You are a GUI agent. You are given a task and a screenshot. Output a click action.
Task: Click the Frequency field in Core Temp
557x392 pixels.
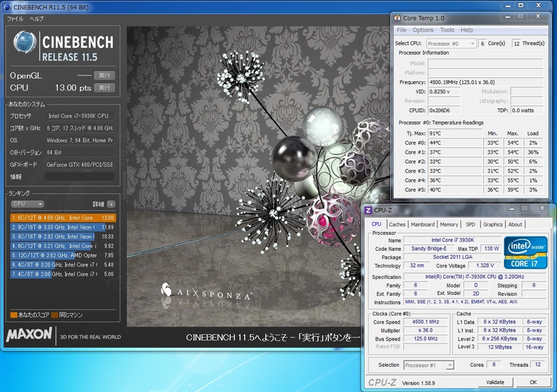[x=485, y=82]
